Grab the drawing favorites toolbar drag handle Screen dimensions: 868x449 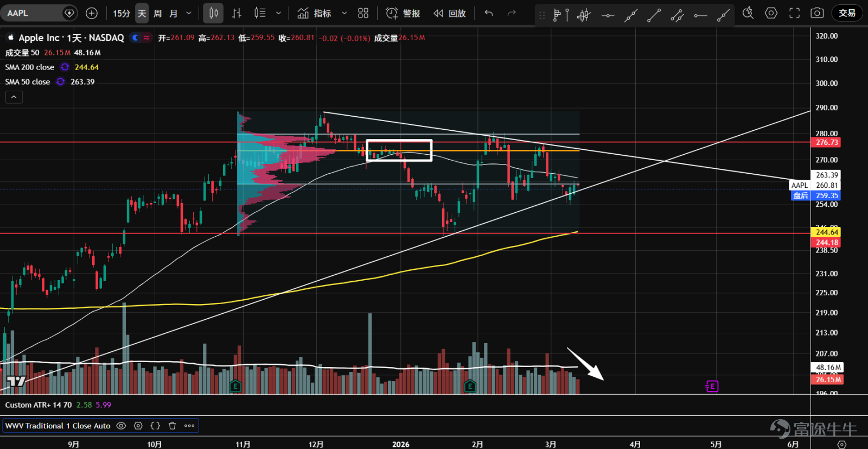coord(541,15)
